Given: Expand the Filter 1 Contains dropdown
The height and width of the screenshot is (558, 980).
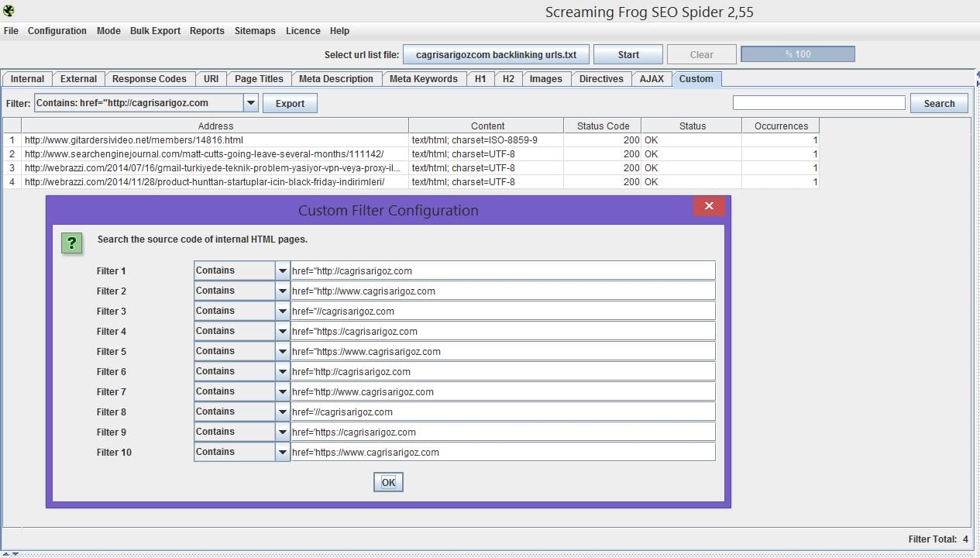Looking at the screenshot, I should [282, 270].
